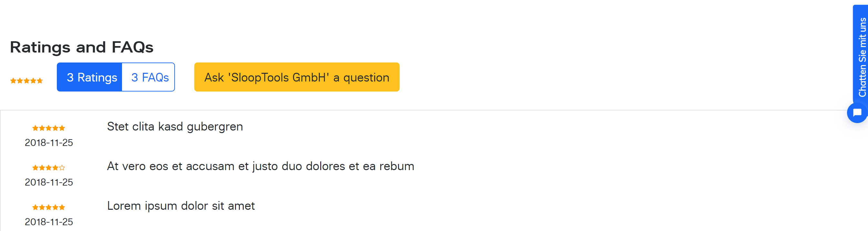Select the 'Stet clita kasd gubergren' review text
Image resolution: width=868 pixels, height=231 pixels.
[175, 127]
